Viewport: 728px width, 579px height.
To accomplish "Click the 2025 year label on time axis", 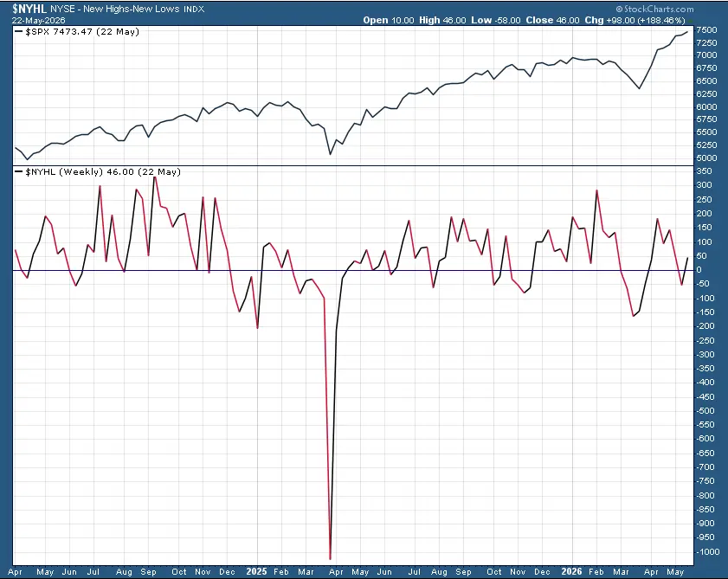I will coord(256,571).
